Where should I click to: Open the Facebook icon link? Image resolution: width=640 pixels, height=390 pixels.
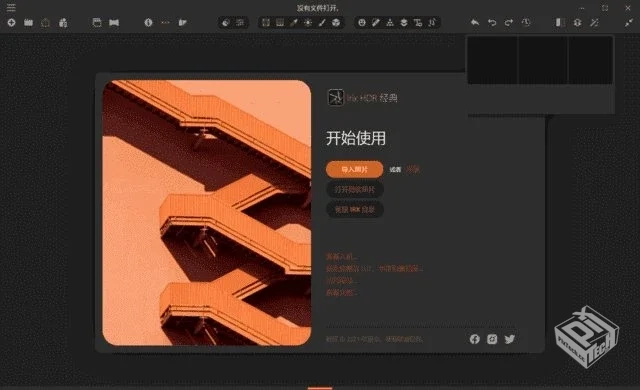pyautogui.click(x=474, y=339)
